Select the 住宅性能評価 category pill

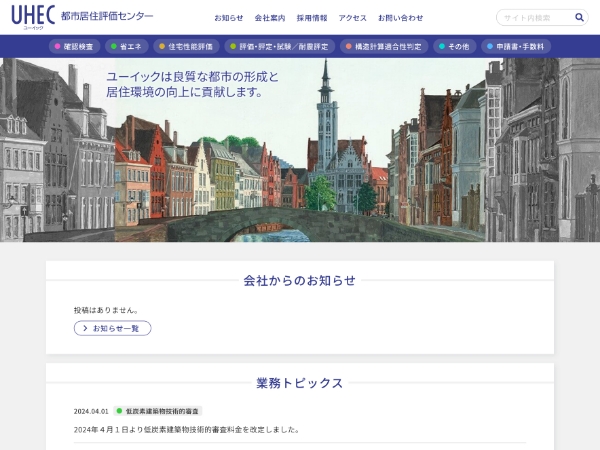(x=186, y=46)
